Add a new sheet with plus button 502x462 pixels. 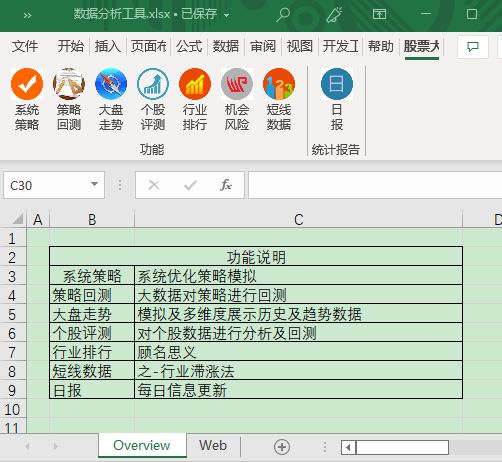point(282,447)
